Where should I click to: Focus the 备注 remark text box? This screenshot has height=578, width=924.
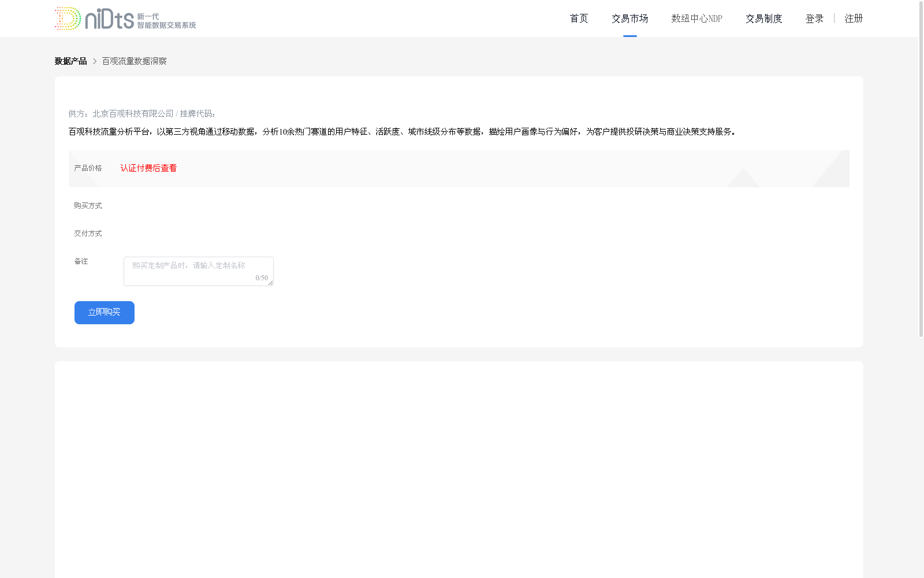(x=199, y=271)
